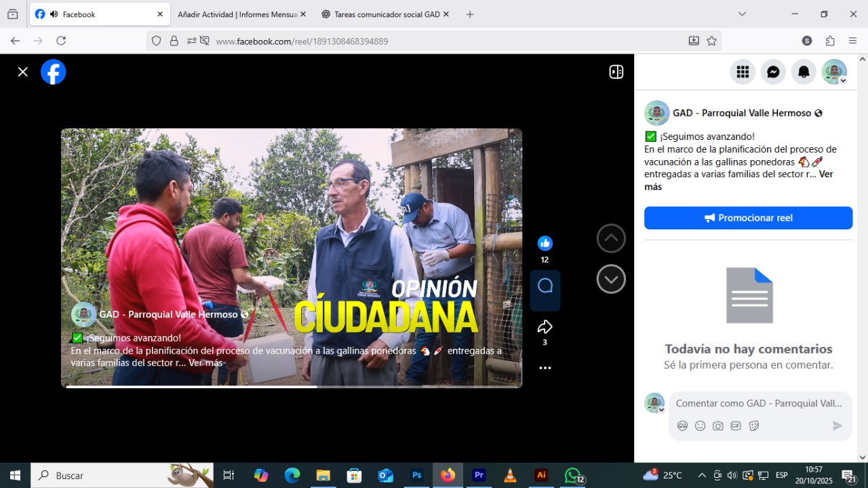
Task: Expand Firefox list all tabs arrow
Action: [742, 14]
